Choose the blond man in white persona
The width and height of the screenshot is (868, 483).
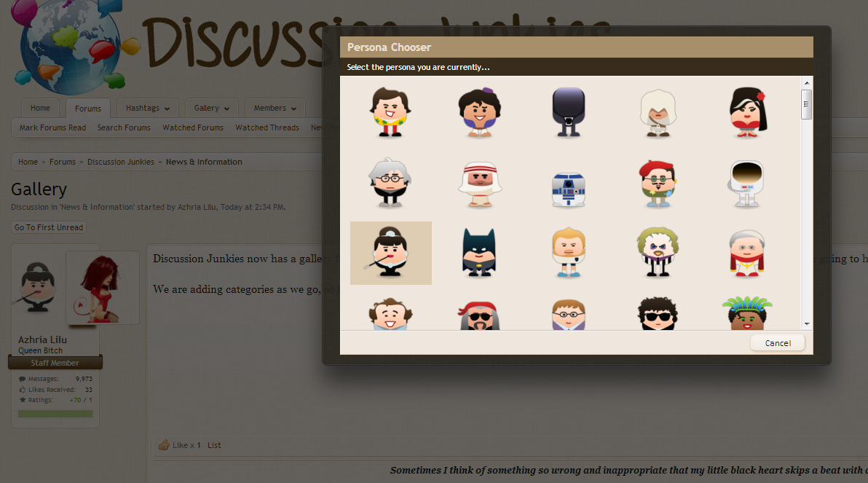point(569,253)
